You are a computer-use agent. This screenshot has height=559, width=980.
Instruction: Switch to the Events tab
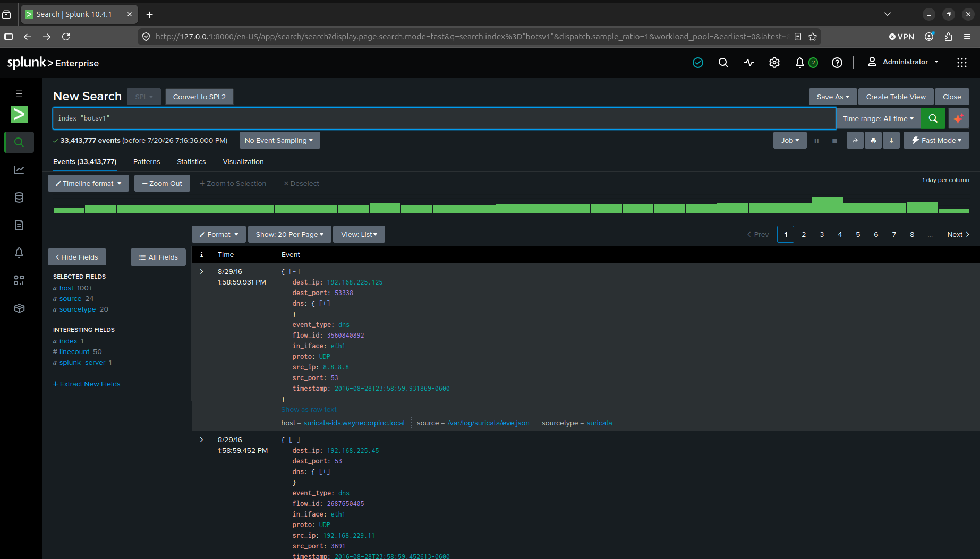[84, 161]
